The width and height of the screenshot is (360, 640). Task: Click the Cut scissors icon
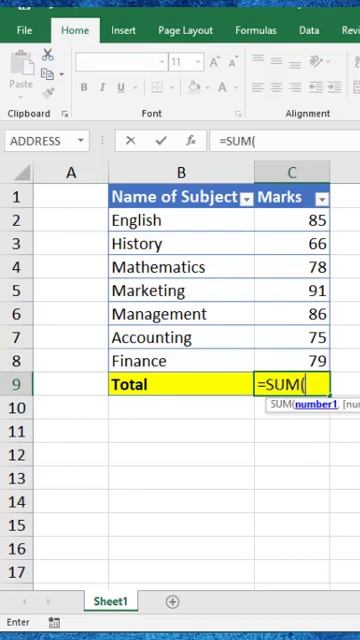click(x=48, y=54)
